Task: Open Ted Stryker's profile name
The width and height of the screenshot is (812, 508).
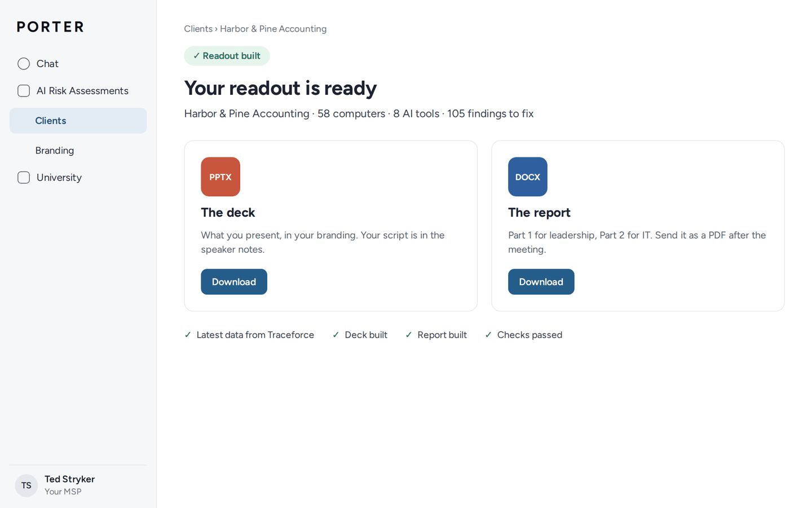Action: [x=70, y=479]
